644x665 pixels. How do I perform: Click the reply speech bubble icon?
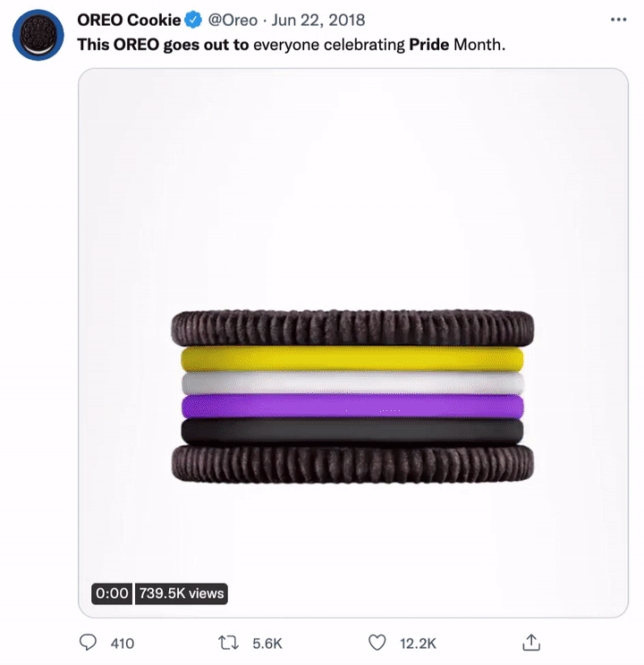[89, 643]
